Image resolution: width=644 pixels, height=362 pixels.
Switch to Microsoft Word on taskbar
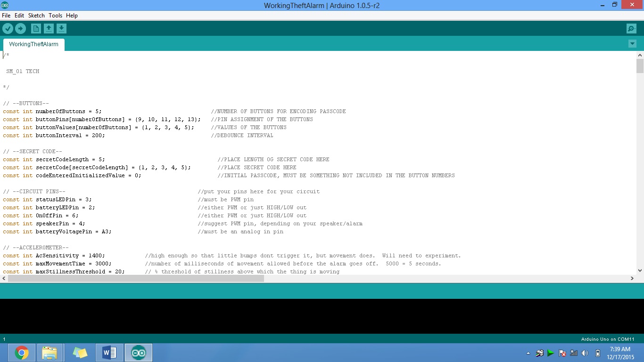click(109, 353)
